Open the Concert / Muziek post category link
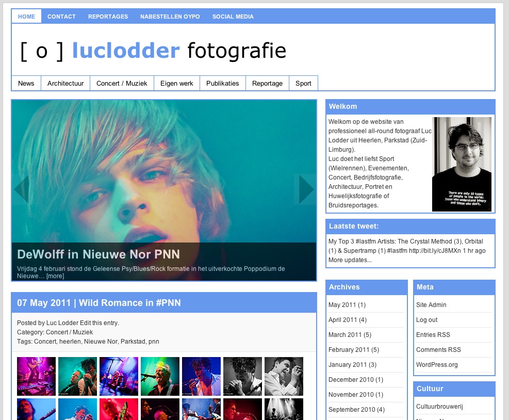 coord(69,332)
